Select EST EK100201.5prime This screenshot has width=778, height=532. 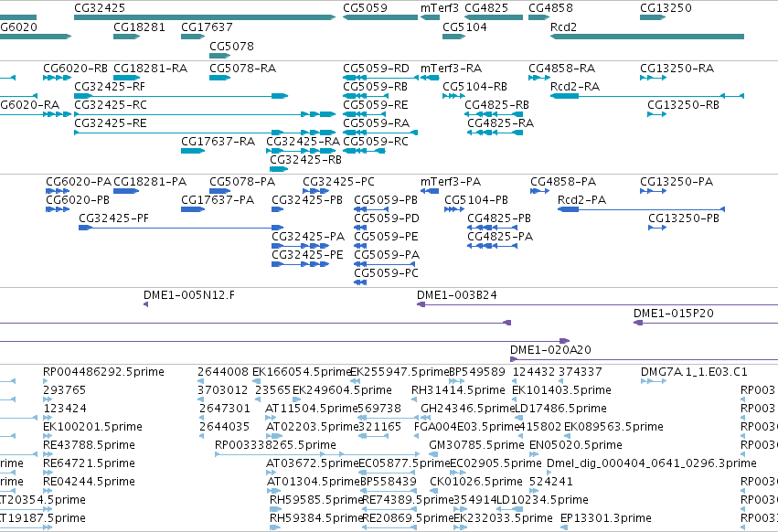click(x=92, y=427)
